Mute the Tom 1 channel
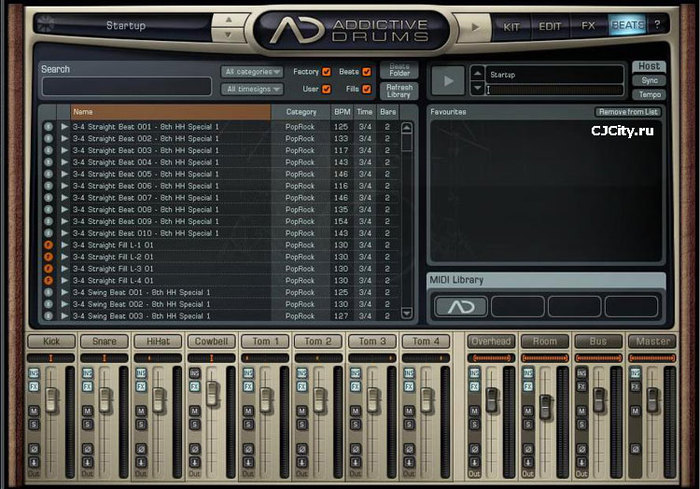This screenshot has width=700, height=489. tap(248, 411)
